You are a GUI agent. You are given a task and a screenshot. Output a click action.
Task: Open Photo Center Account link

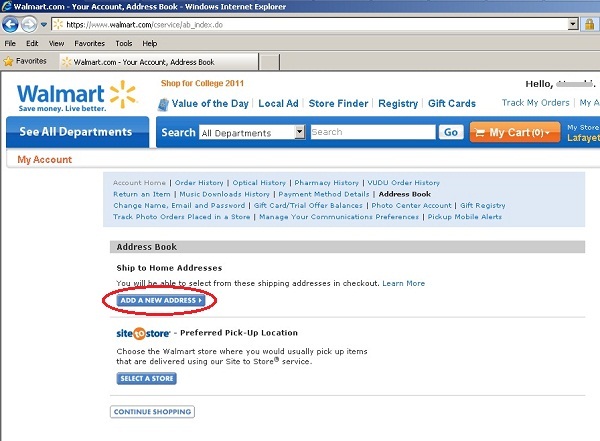tap(411, 206)
